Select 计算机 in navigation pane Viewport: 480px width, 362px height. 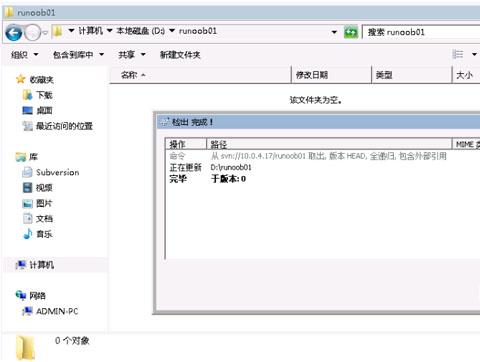(x=35, y=265)
